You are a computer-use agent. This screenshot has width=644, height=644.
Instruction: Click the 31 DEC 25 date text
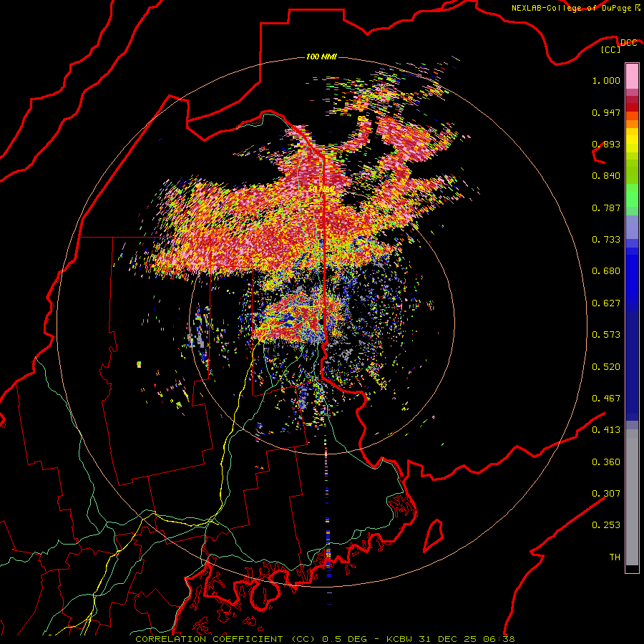pos(448,639)
